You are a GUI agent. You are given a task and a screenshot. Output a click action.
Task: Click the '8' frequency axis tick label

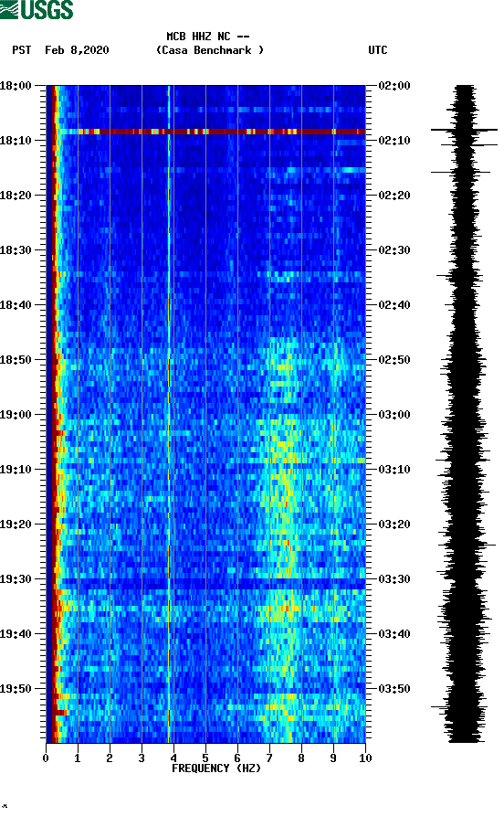click(x=301, y=758)
